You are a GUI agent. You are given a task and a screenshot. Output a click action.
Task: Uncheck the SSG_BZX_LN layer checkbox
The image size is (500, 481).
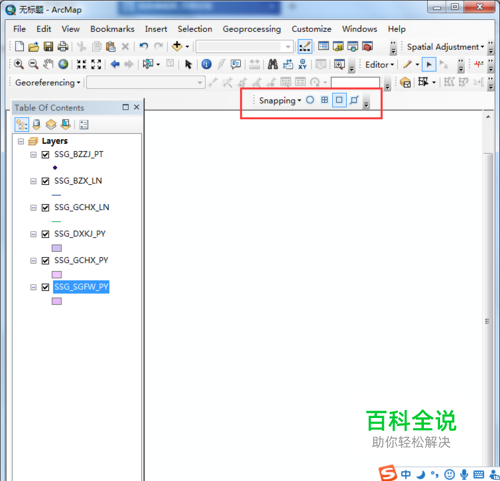(x=45, y=181)
